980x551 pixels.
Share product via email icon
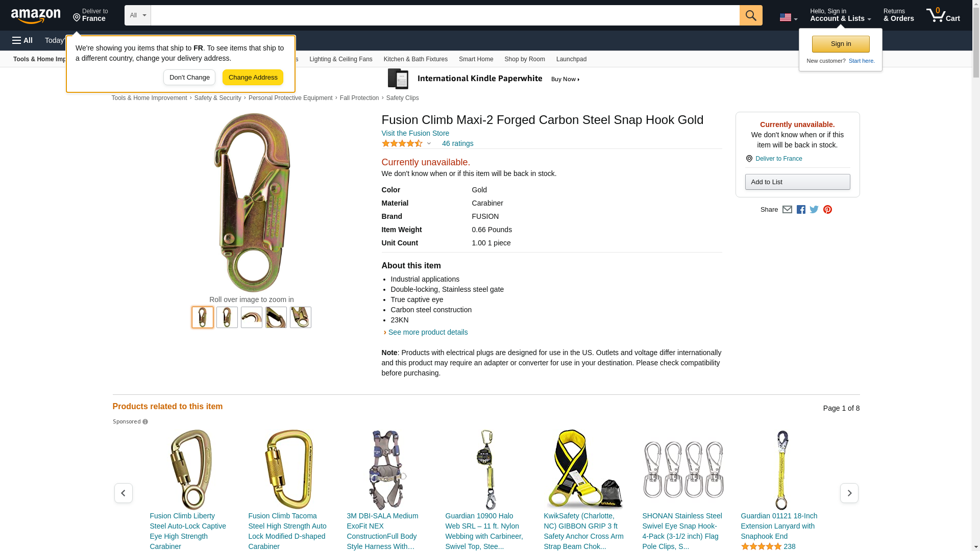coord(787,210)
